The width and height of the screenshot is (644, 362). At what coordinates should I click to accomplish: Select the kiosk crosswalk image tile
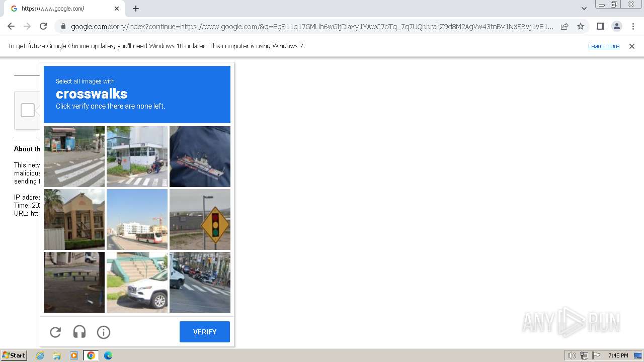point(74,156)
